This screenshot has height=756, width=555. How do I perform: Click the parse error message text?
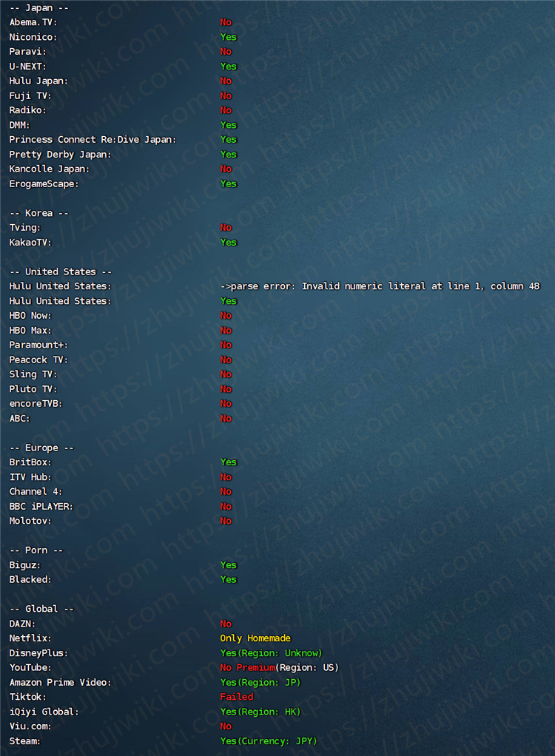(380, 286)
